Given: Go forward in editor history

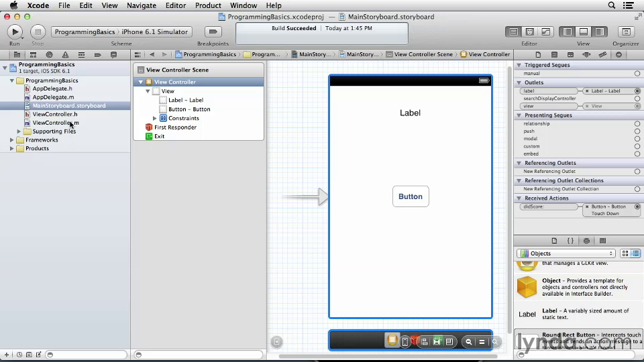Looking at the screenshot, I should click(164, 54).
